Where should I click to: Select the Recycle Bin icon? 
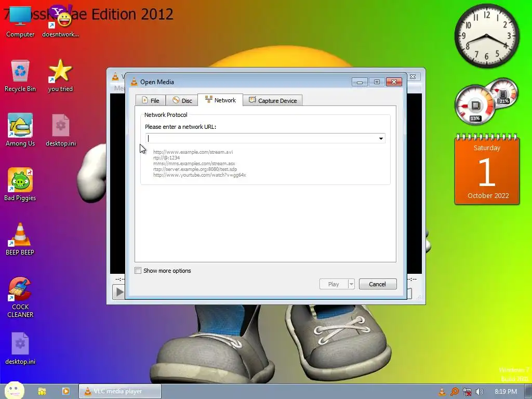point(20,76)
